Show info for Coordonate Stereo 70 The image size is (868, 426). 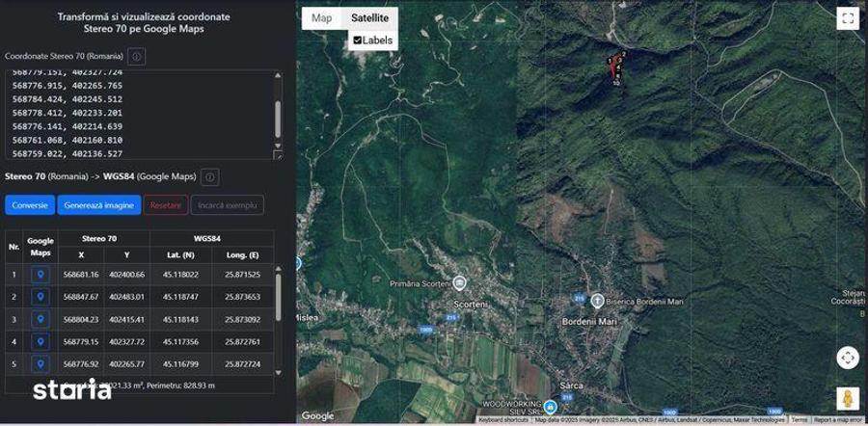137,57
